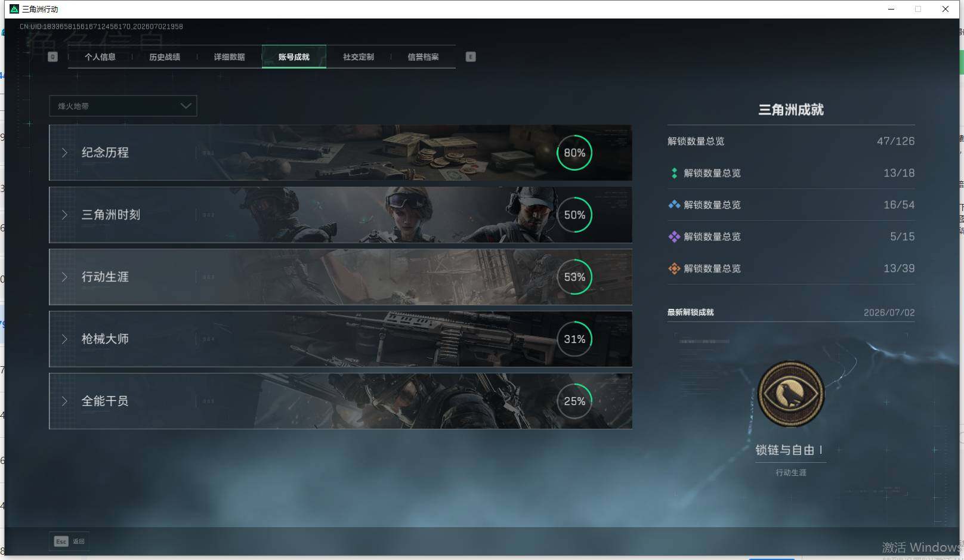Click the 53% progress ring
Image resolution: width=964 pixels, height=560 pixels.
(x=574, y=277)
